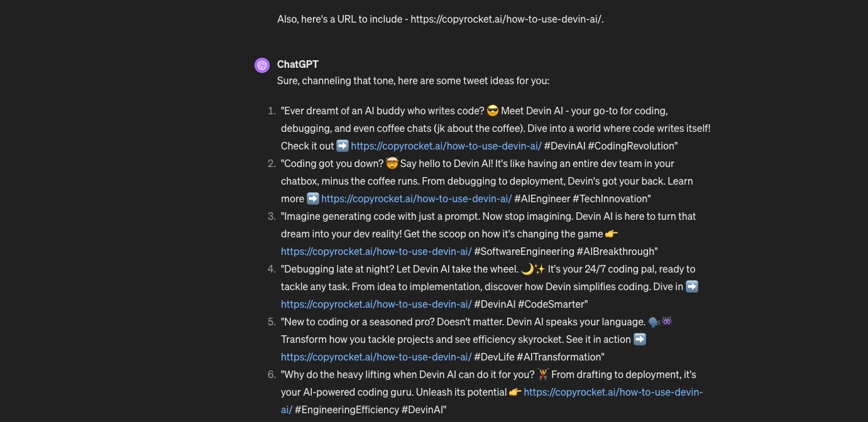Viewport: 868px width, 422px height.
Task: Click the arrow emoji after "See it in action"
Action: click(x=640, y=339)
